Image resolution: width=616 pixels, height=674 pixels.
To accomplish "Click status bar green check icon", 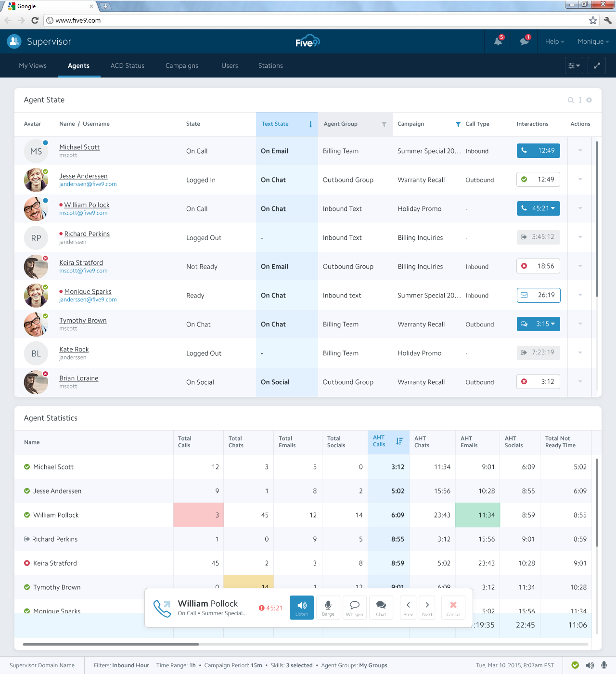I will tap(575, 665).
